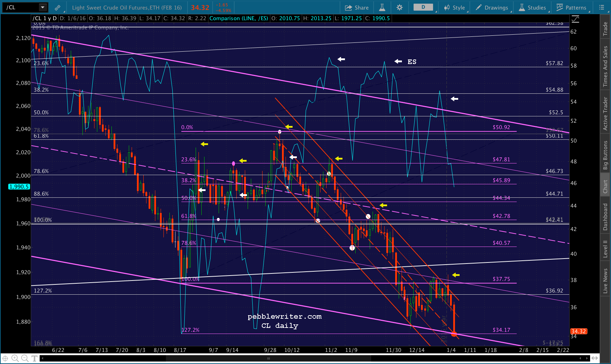
Task: Open the symbol selector dropdown arrow
Action: point(43,7)
